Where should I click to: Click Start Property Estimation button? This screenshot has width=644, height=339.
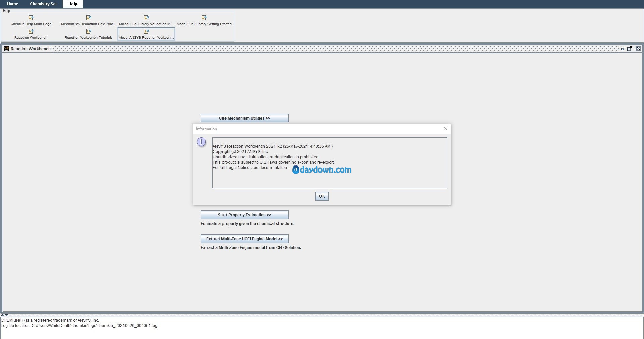(245, 215)
